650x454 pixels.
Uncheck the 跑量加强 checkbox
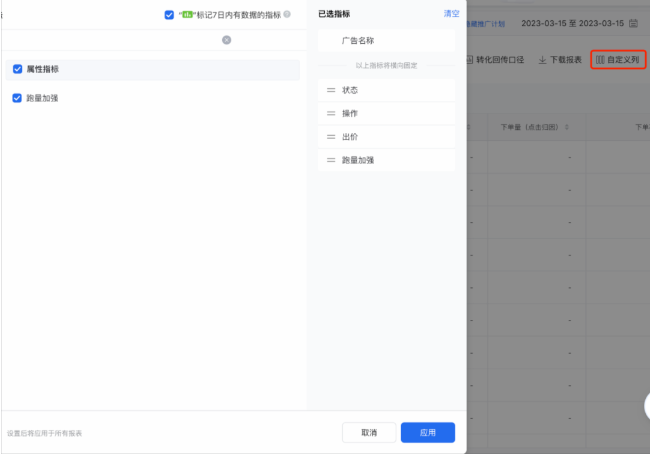[17, 98]
